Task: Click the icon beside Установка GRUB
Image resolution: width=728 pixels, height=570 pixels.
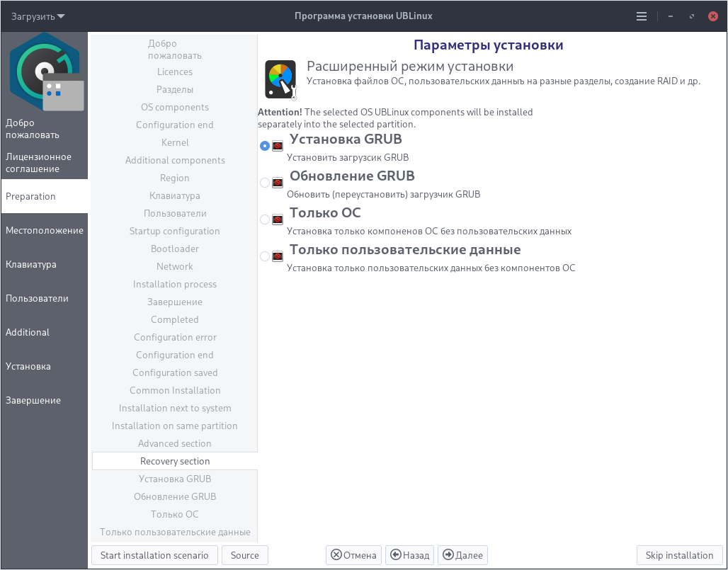Action: click(277, 146)
